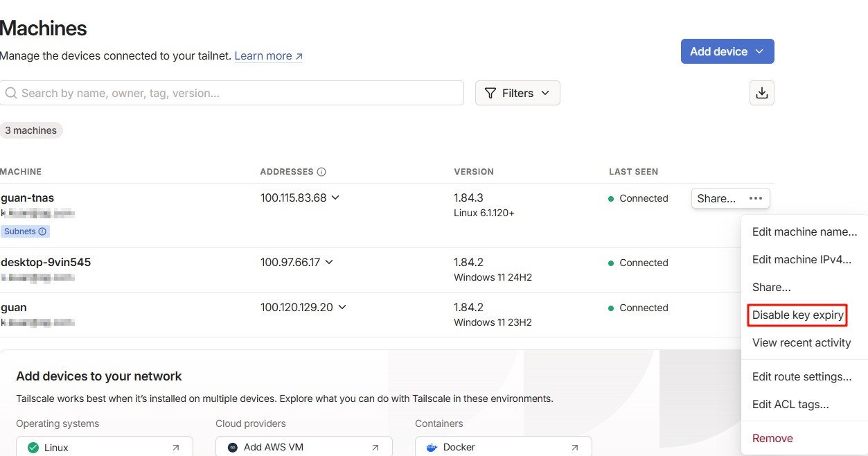Click the search magnifier icon
Image resolution: width=868 pixels, height=456 pixels.
[11, 93]
